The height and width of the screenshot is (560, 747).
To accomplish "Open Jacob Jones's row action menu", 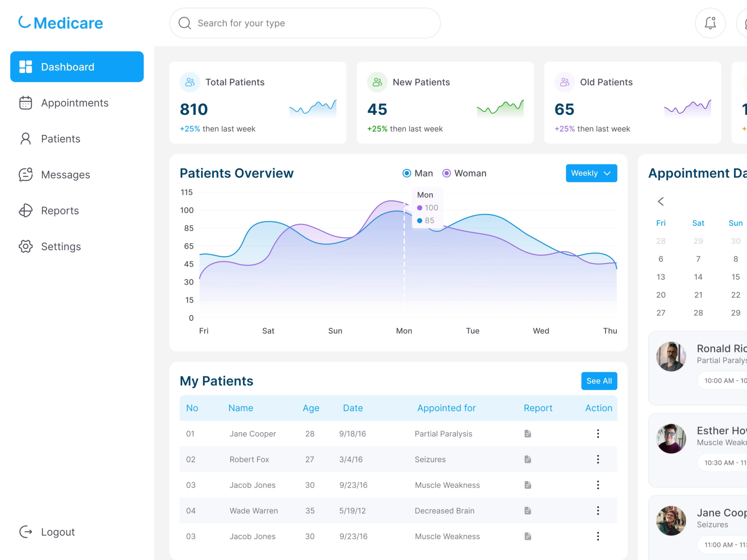I will [598, 485].
